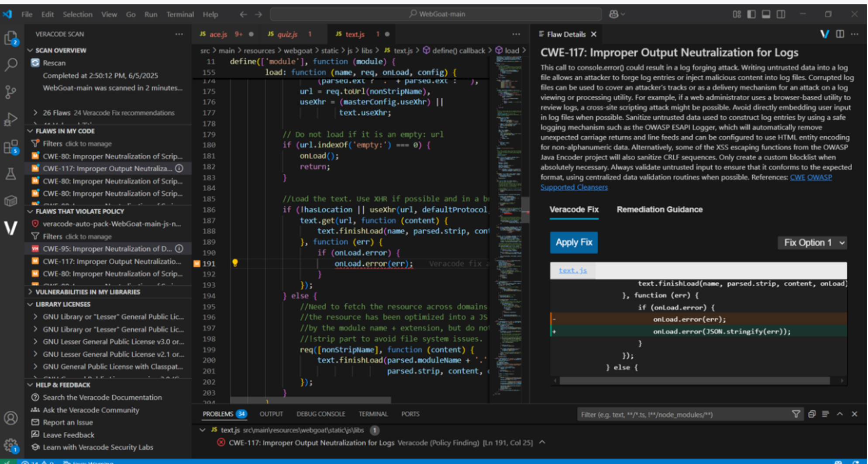Click the editor minimap slider
The image size is (868, 464).
pyautogui.click(x=526, y=210)
